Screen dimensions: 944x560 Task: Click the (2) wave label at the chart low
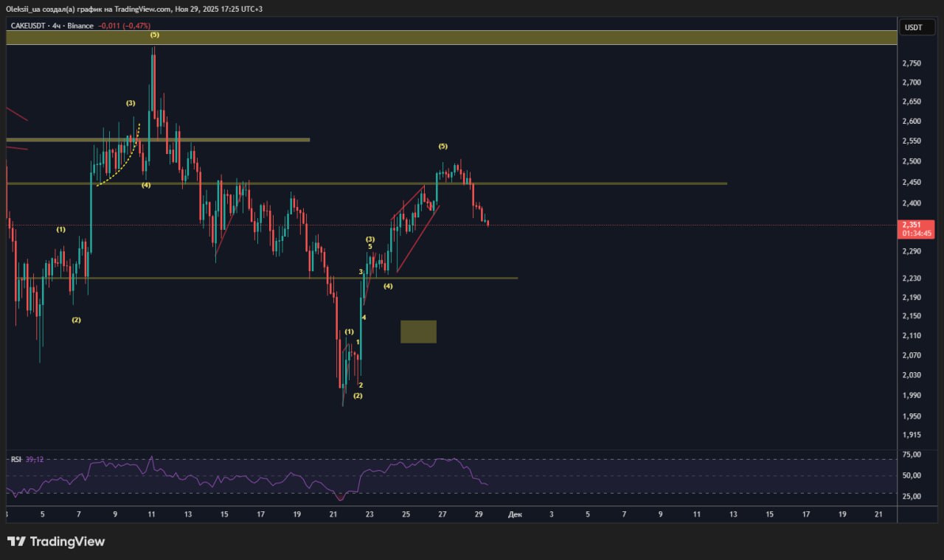358,396
